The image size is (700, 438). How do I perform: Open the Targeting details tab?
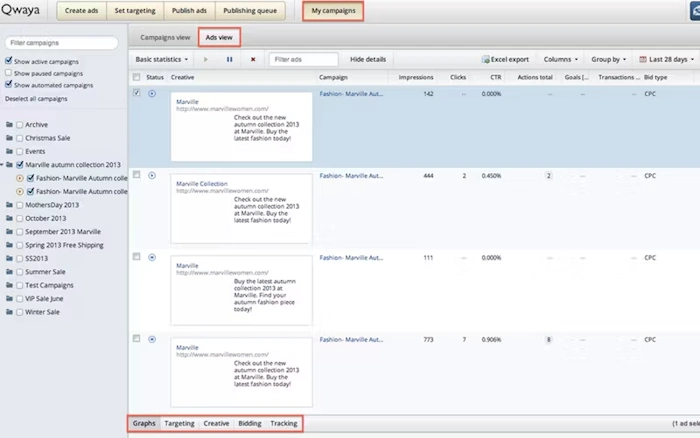(179, 423)
